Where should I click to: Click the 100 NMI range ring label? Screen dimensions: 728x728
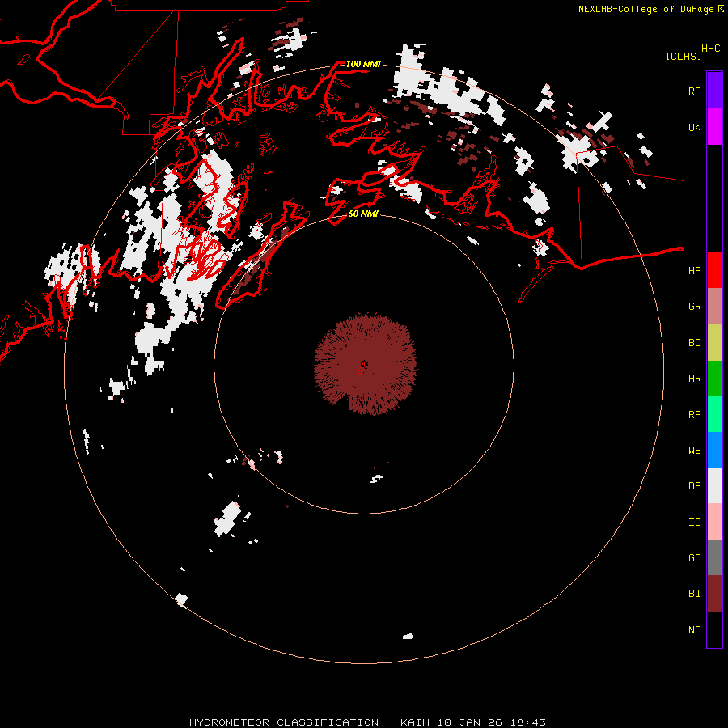coord(363,64)
